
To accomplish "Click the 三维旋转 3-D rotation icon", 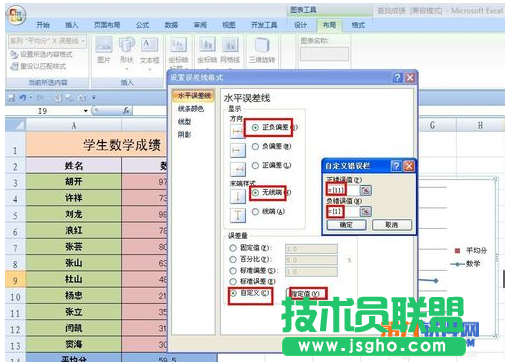I will 262,44.
